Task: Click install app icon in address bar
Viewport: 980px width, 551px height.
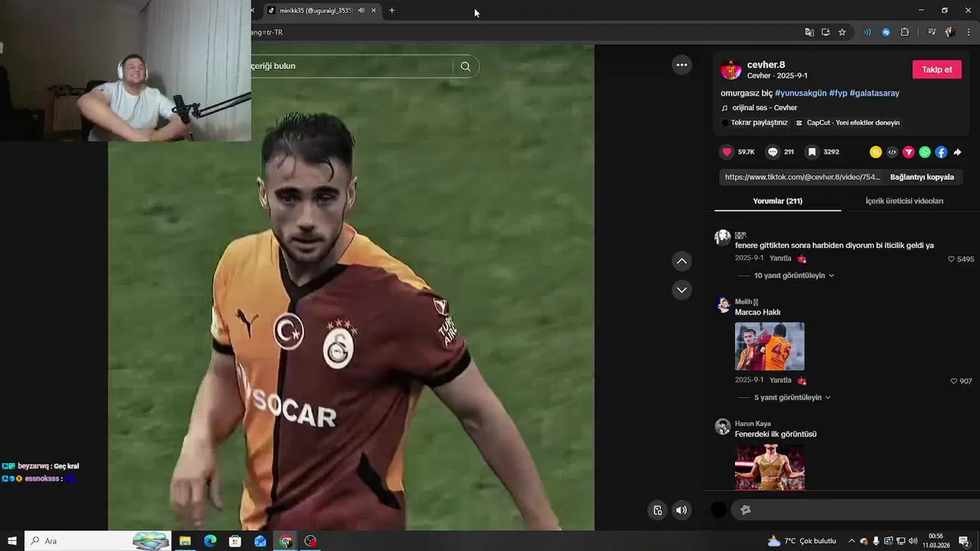Action: click(825, 32)
